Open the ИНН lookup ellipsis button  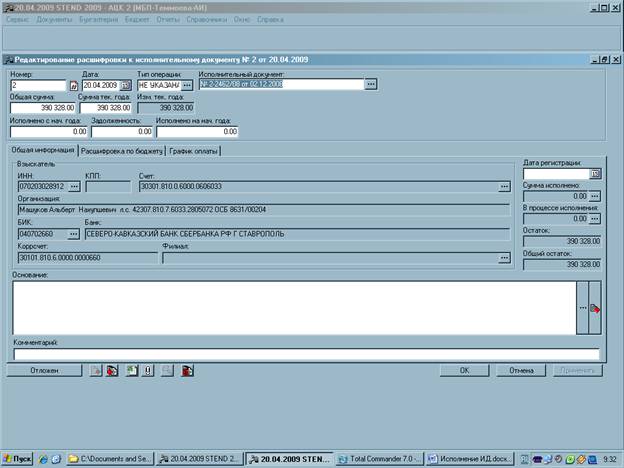(x=73, y=186)
